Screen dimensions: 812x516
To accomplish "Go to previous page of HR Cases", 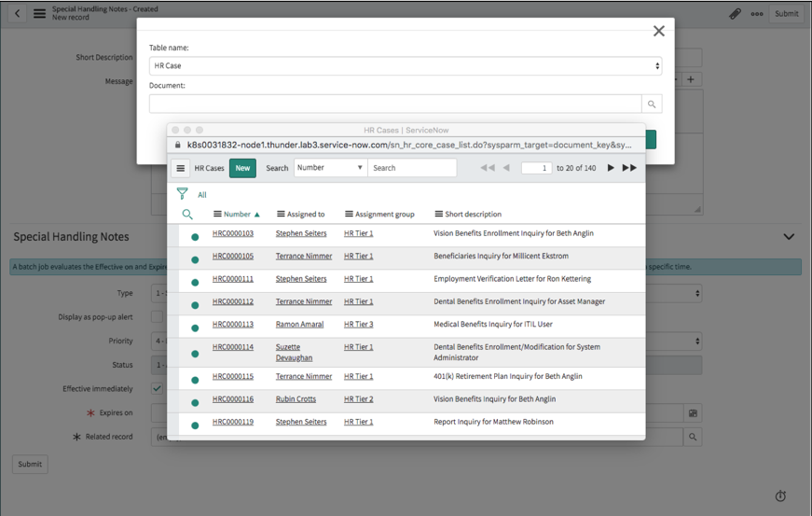I will pyautogui.click(x=506, y=168).
